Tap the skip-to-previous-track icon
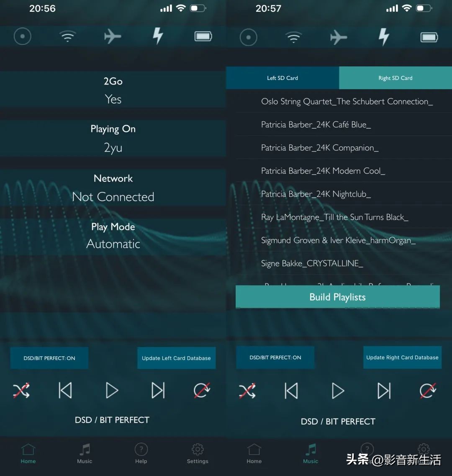 [65, 390]
